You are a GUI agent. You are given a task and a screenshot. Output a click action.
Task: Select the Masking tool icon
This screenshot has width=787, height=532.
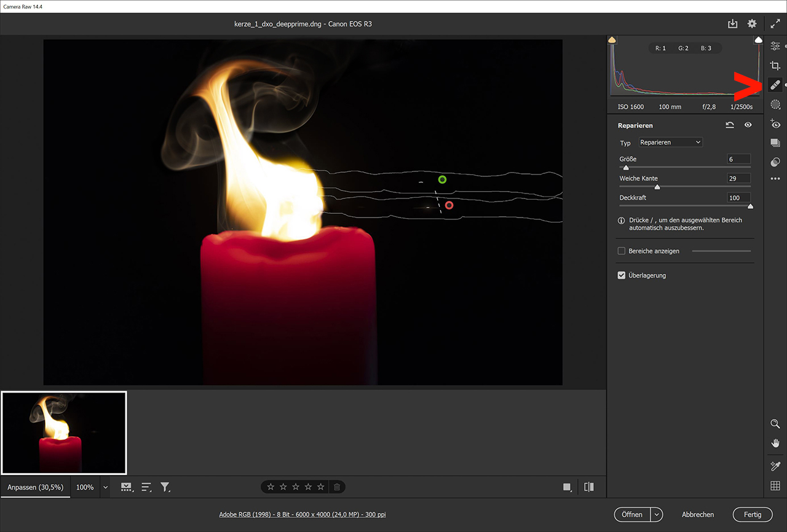click(x=775, y=104)
